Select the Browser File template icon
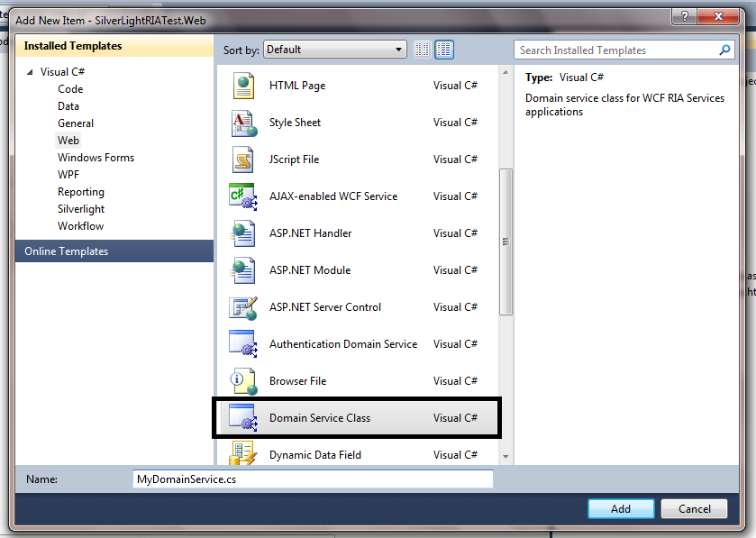Viewport: 756px width, 538px height. (243, 381)
